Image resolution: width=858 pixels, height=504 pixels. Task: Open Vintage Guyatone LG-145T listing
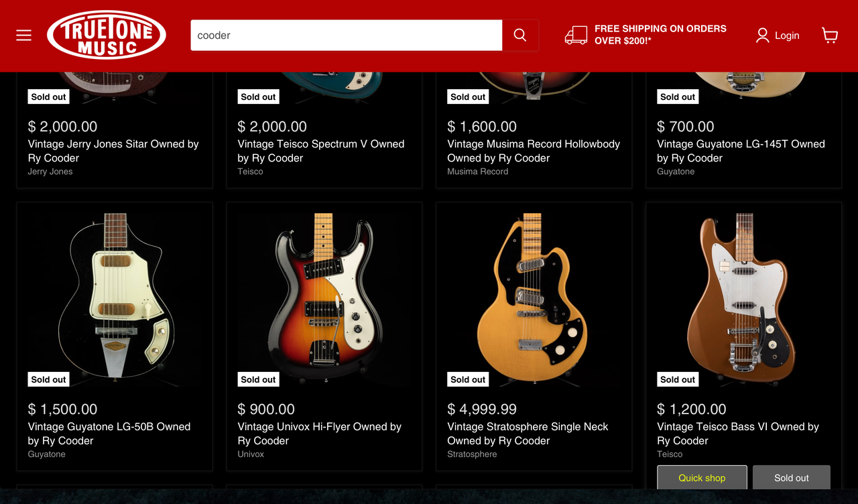741,151
